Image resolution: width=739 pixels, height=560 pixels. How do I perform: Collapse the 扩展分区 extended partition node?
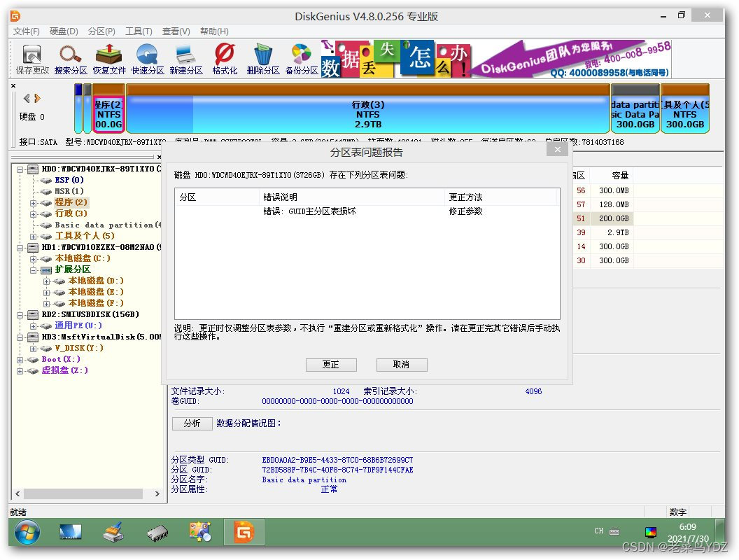click(x=33, y=270)
